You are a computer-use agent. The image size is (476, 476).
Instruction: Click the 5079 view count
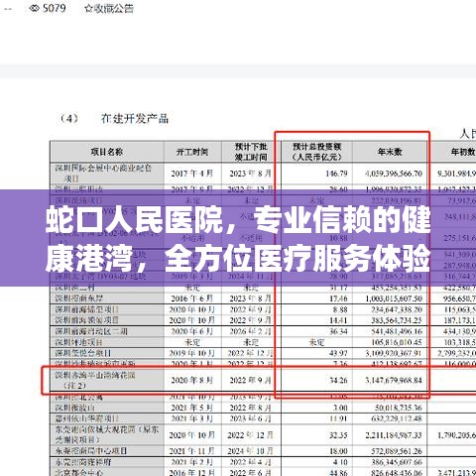[55, 8]
